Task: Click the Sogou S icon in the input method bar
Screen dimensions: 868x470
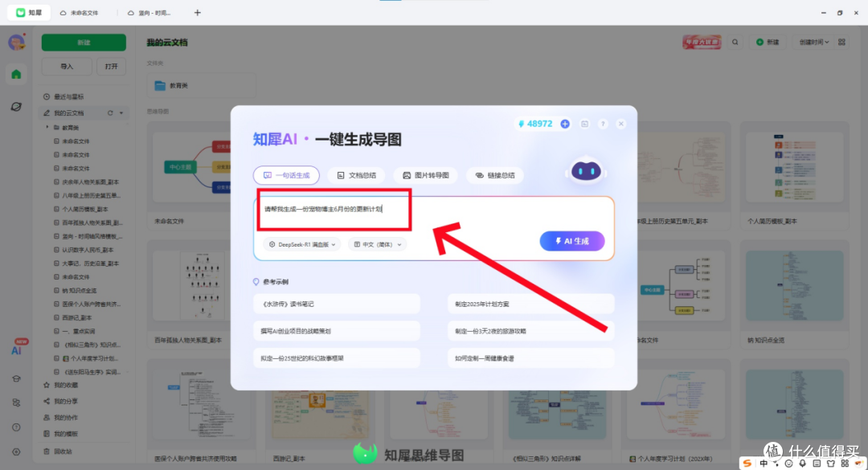Action: tap(748, 464)
